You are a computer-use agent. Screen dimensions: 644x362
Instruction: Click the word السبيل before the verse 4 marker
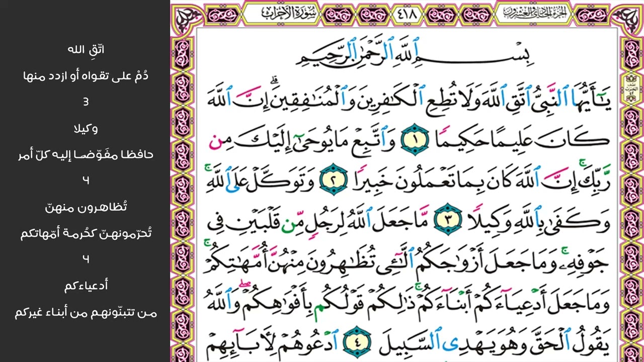click(410, 343)
